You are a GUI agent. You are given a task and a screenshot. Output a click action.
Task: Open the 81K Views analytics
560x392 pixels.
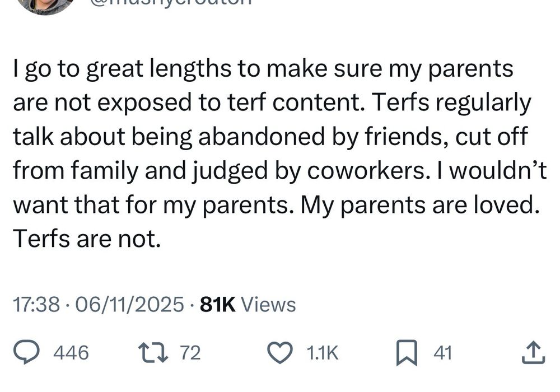click(x=248, y=305)
